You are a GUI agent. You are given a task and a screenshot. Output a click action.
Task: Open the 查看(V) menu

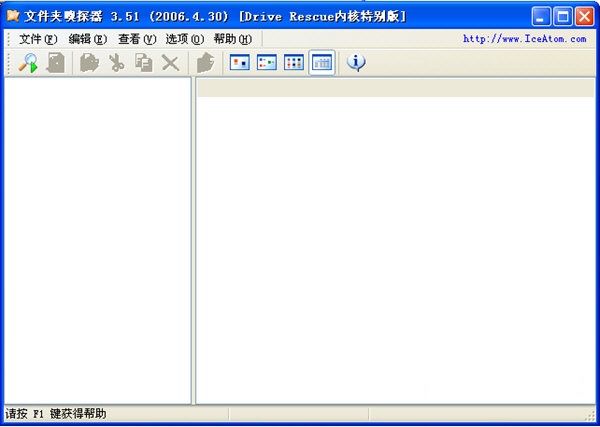click(137, 39)
